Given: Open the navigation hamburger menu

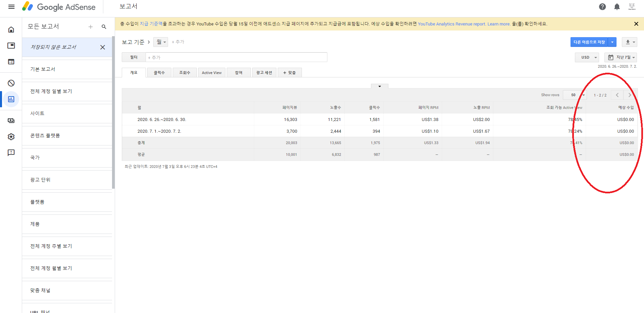Looking at the screenshot, I should (x=11, y=7).
